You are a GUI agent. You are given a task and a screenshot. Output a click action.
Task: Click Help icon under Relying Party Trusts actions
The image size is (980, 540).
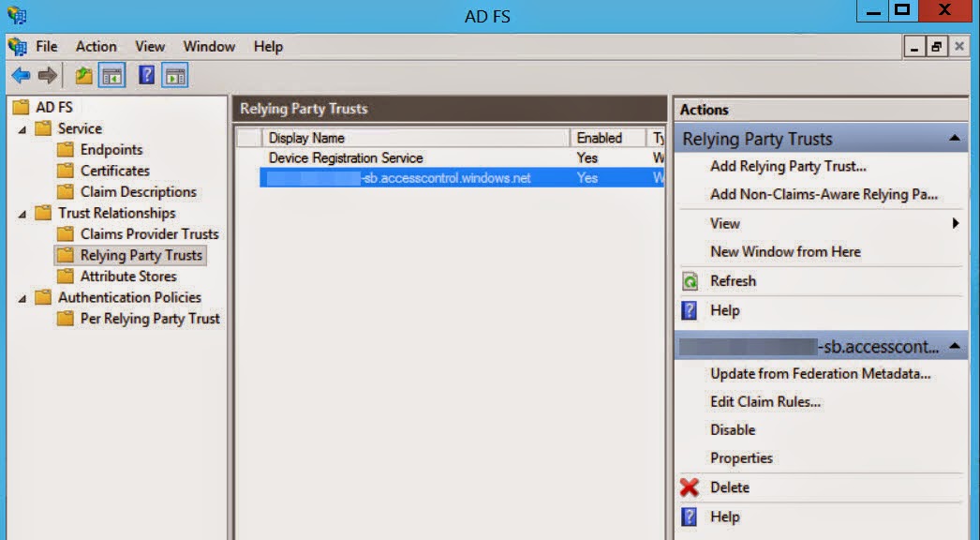tap(690, 310)
